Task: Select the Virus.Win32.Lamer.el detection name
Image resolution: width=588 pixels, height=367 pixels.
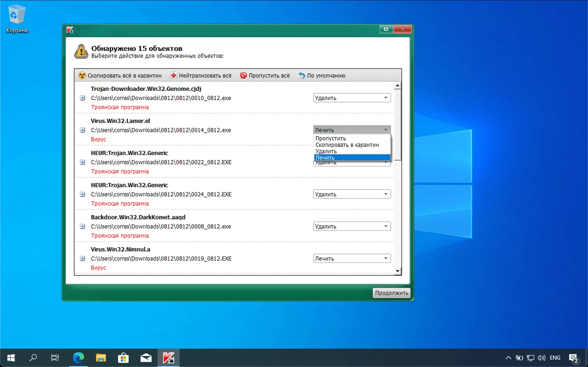Action: pos(120,121)
